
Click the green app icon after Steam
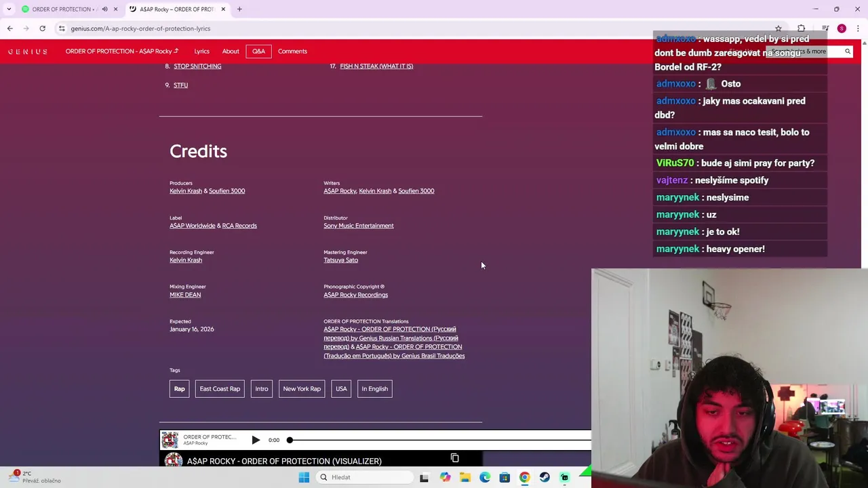(x=564, y=477)
